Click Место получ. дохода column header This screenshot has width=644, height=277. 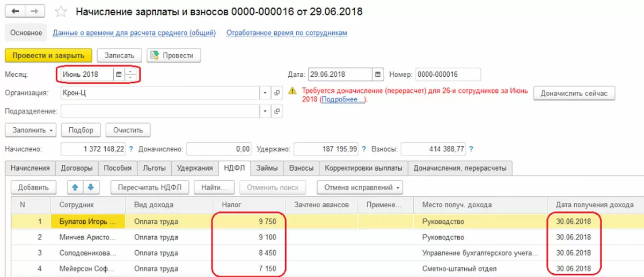(x=481, y=205)
